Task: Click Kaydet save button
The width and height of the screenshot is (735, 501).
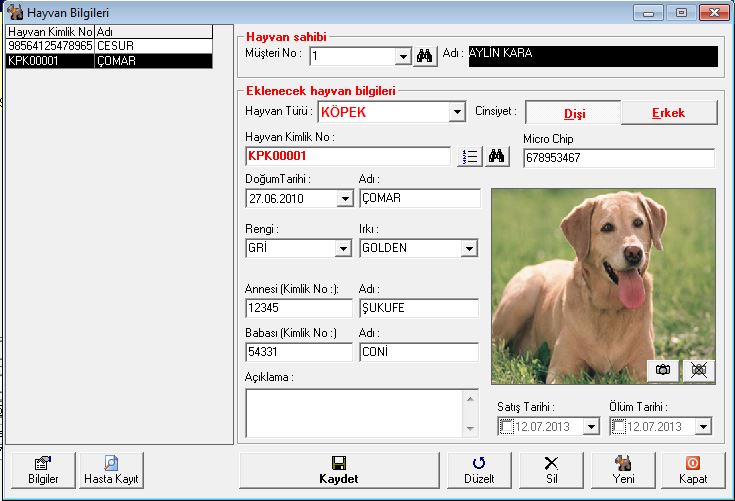Action: click(339, 471)
